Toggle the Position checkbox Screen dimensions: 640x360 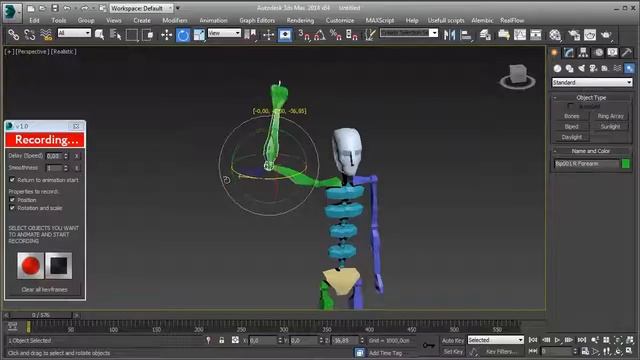(x=12, y=200)
